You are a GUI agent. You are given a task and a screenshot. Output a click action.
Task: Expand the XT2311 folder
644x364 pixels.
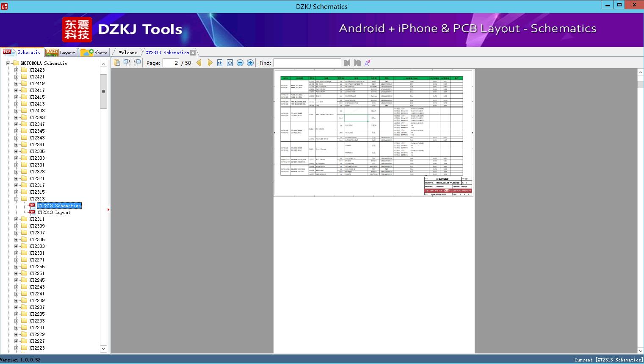tap(16, 219)
